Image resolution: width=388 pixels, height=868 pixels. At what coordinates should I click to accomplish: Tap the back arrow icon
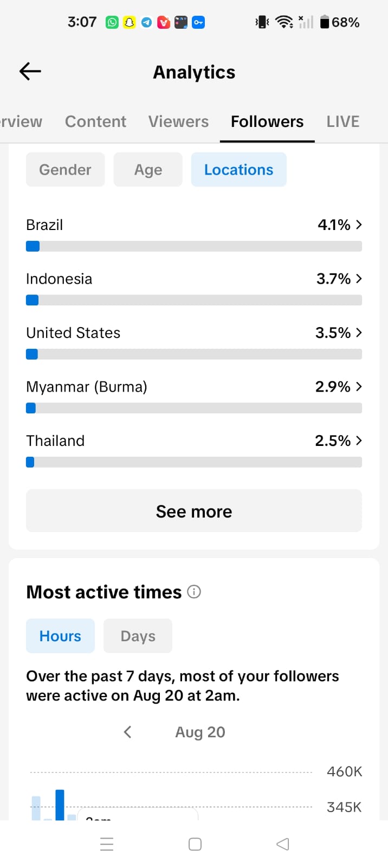tap(30, 71)
